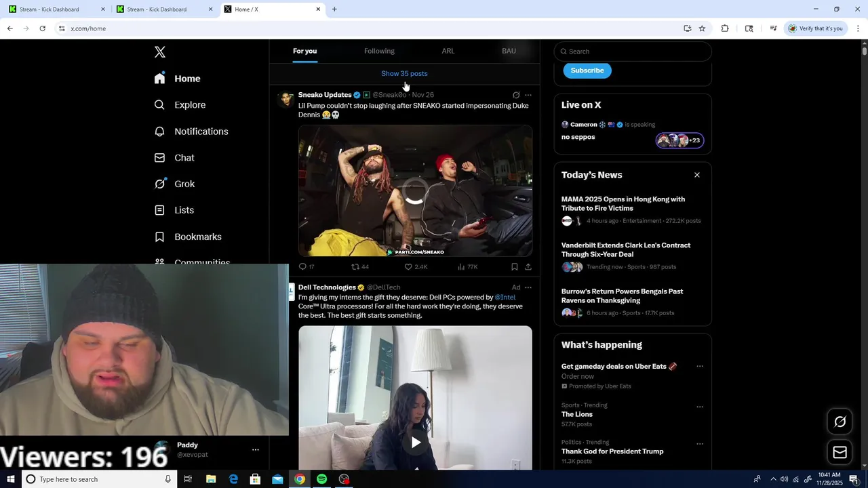Viewport: 868px width, 488px height.
Task: Click the +23 listeners avatars
Action: tap(679, 140)
